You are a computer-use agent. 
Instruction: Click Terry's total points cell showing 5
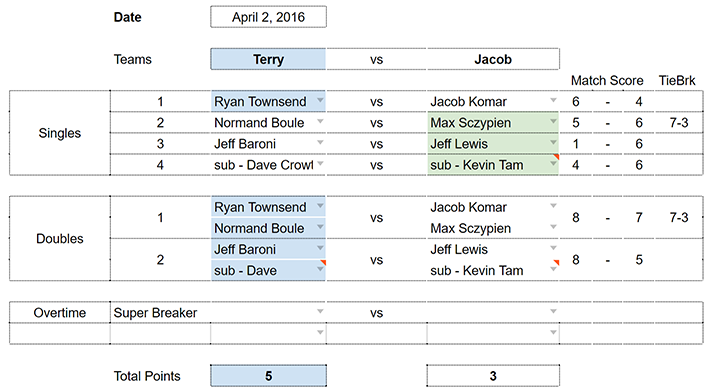pos(268,376)
